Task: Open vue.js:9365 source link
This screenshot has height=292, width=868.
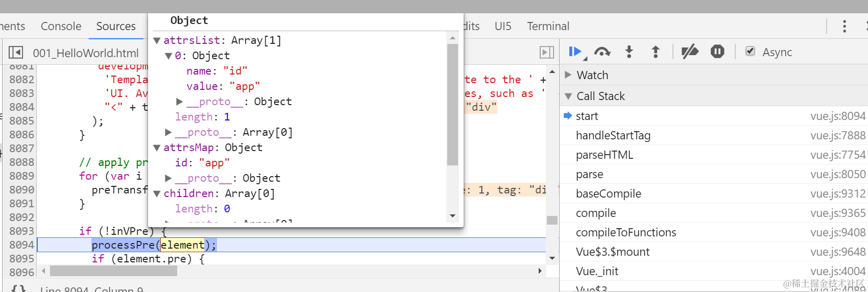Action: point(838,213)
